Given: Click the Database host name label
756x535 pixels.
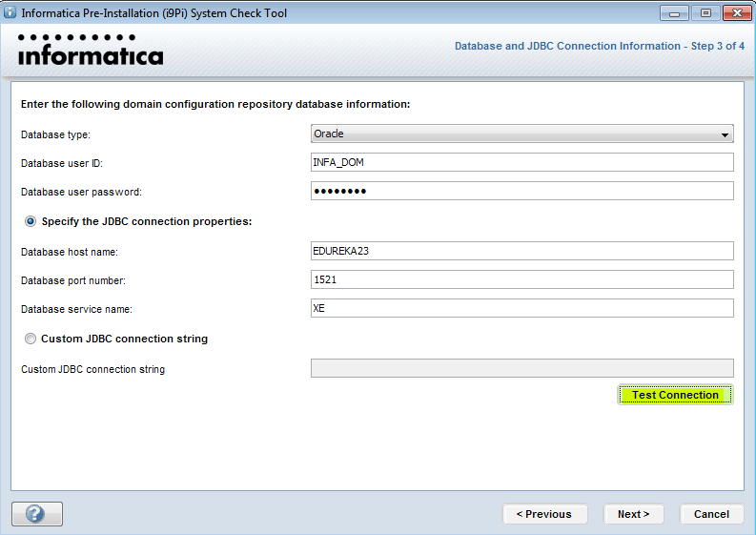Looking at the screenshot, I should point(70,252).
